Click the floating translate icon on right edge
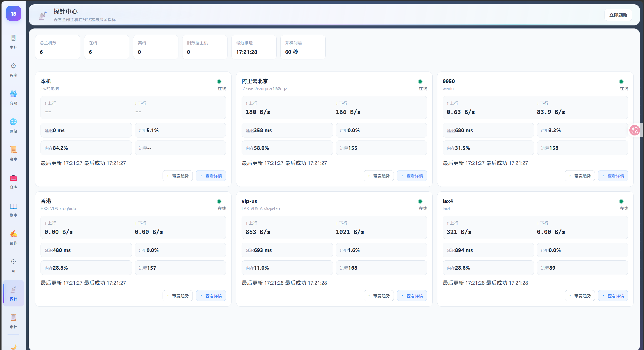The image size is (644, 350). click(x=634, y=130)
